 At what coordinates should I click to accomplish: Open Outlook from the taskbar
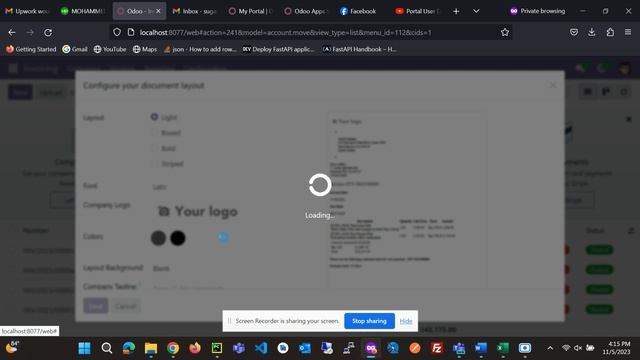coord(305,348)
